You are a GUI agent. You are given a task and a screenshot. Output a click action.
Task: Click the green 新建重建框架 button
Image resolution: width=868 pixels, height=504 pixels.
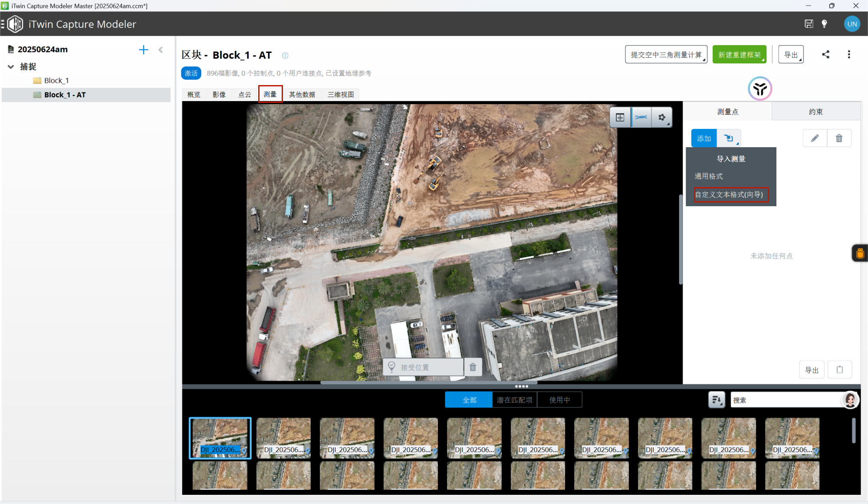pos(739,55)
